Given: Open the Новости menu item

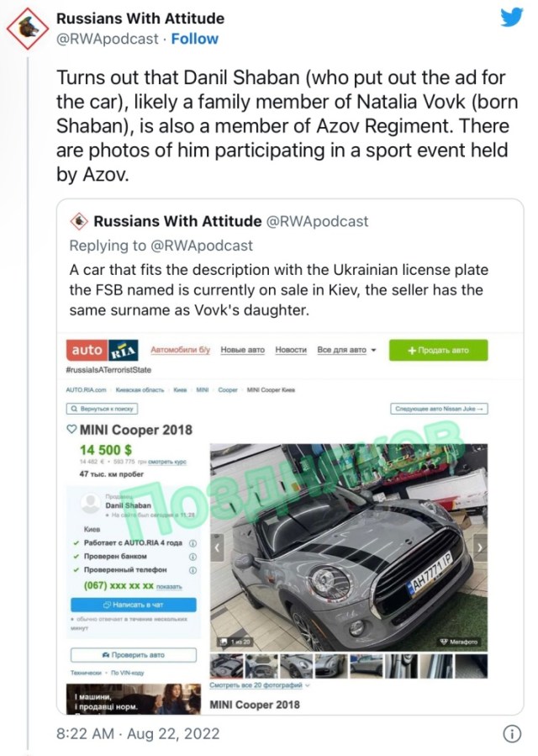Looking at the screenshot, I should click(x=291, y=350).
